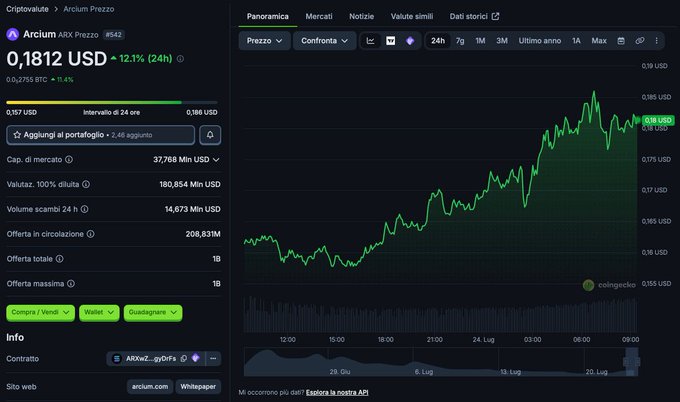Go to Criptovalute breadcrumb
Image resolution: width=680 pixels, height=402 pixels.
27,9
